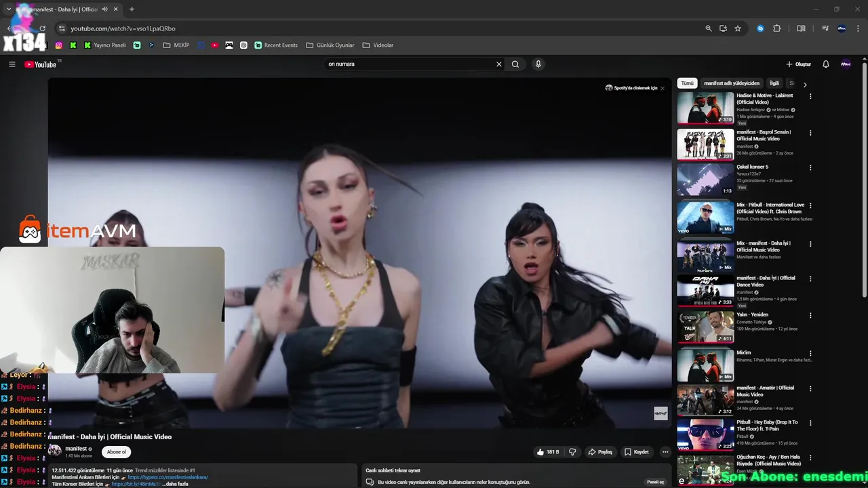Select the Tümü filter chip

[688, 83]
